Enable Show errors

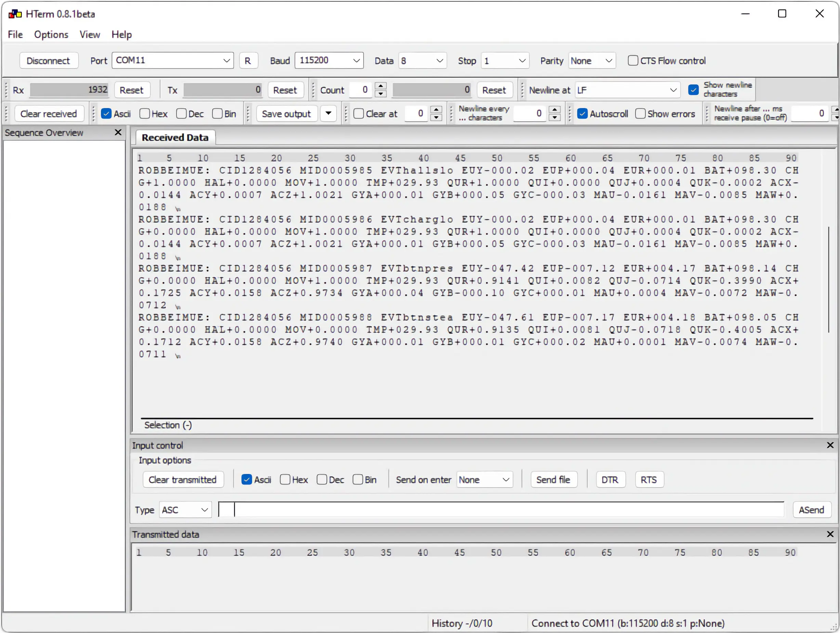coord(640,114)
